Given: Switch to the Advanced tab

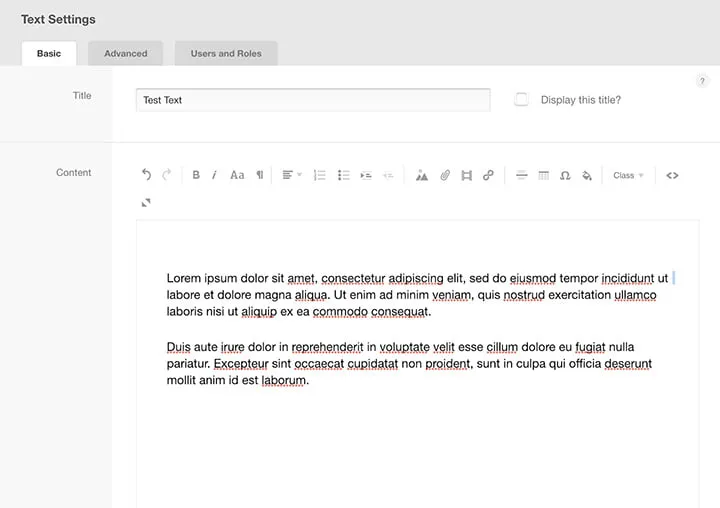Looking at the screenshot, I should [x=125, y=53].
